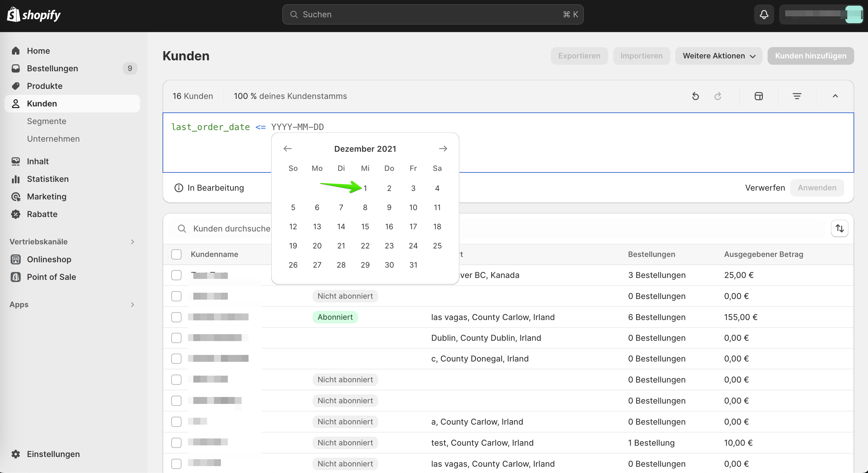Viewport: 868px width, 473px height.
Task: Select Kunden in the sidebar
Action: [x=72, y=104]
